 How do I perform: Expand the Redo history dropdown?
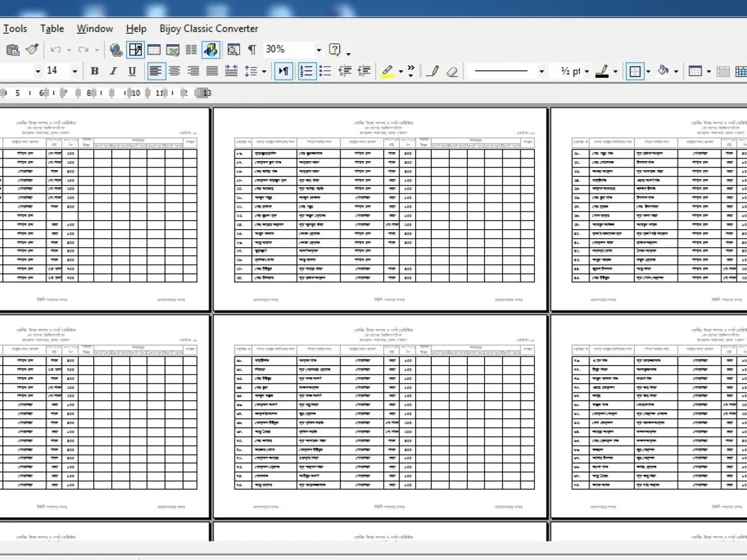[96, 50]
